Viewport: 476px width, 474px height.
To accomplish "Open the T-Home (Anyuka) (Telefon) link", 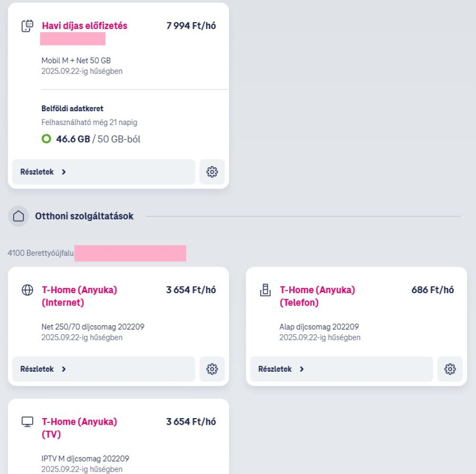I will point(317,296).
